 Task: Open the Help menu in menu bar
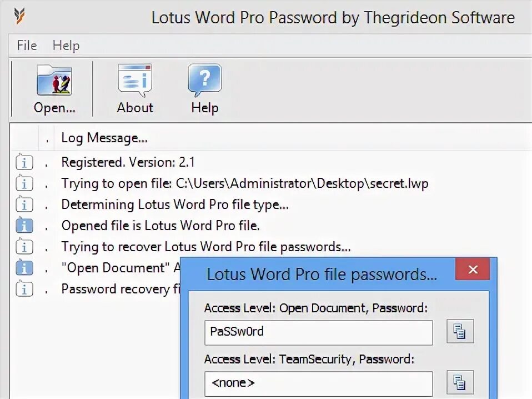pyautogui.click(x=66, y=45)
